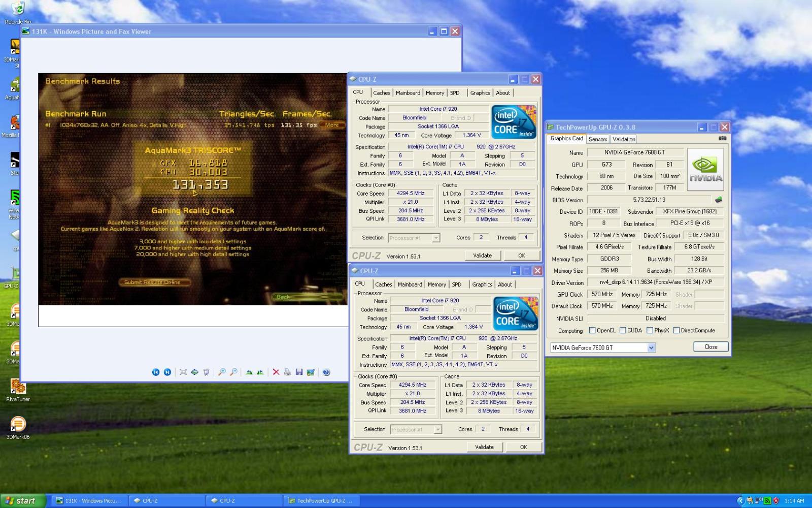This screenshot has width=812, height=508.
Task: Delete the image with the red X icon
Action: [276, 372]
